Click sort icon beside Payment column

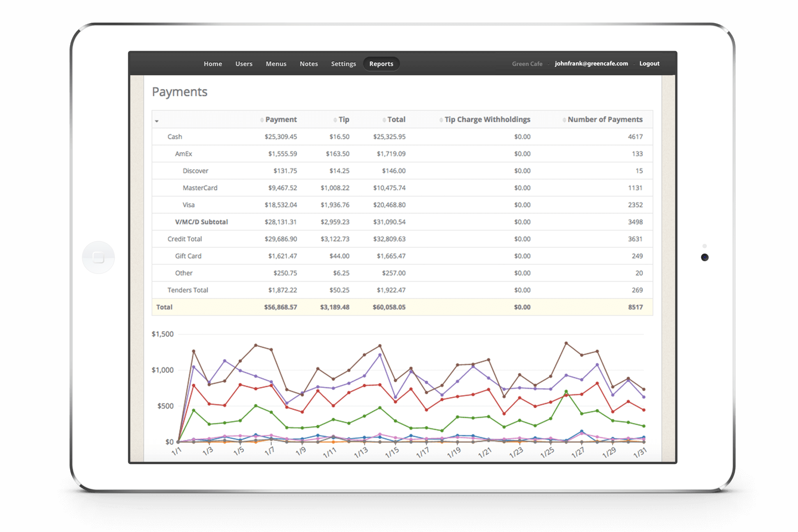point(262,120)
